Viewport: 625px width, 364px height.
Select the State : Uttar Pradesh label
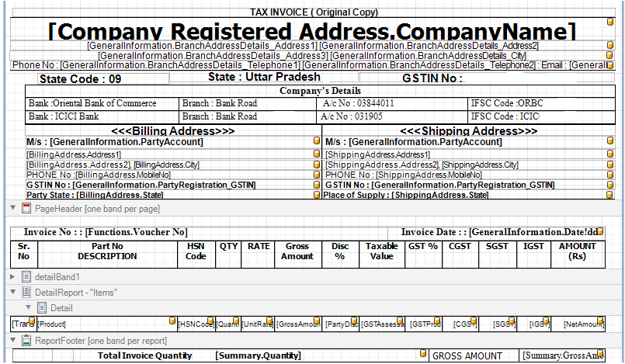(263, 77)
